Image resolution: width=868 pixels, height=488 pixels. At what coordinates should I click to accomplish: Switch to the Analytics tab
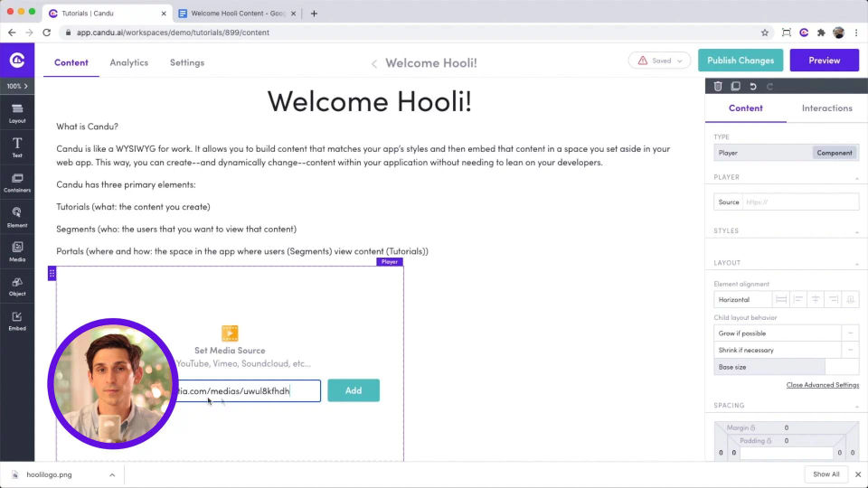point(129,62)
